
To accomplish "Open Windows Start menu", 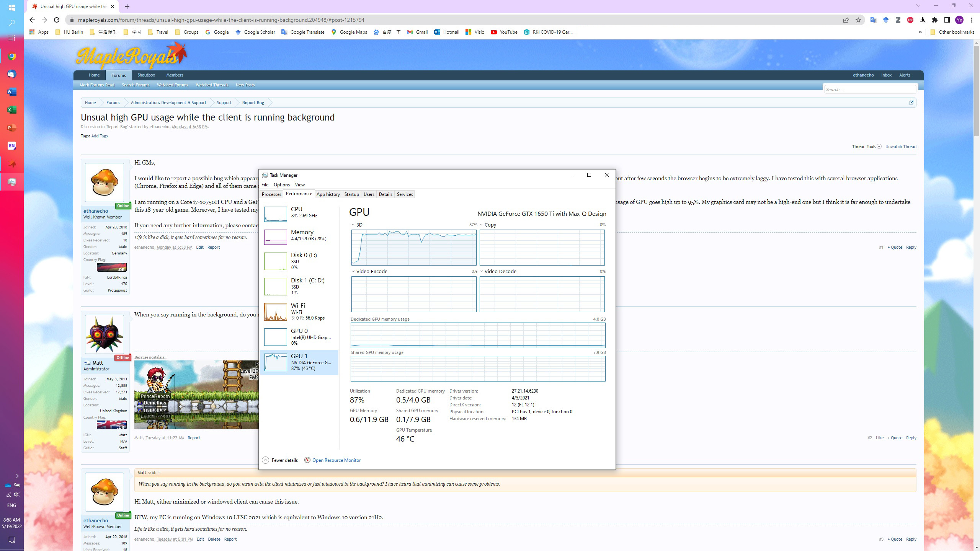I will tap(11, 8).
